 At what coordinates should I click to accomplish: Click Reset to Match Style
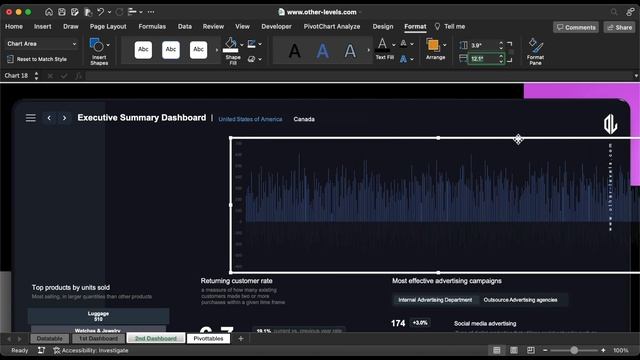[x=37, y=59]
